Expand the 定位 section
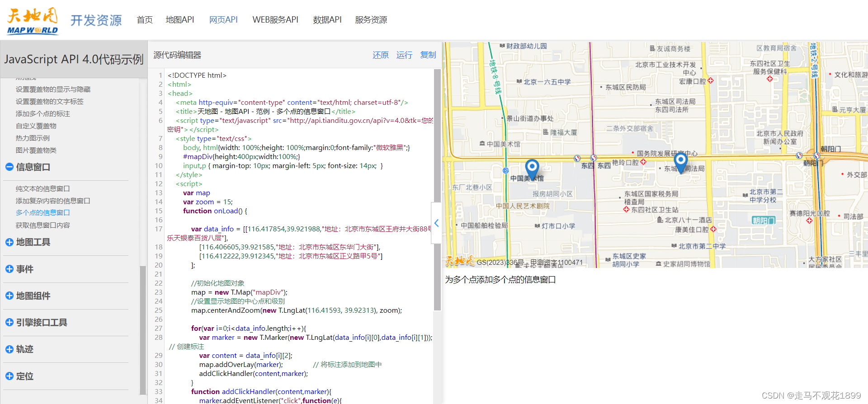This screenshot has width=868, height=404. tap(9, 376)
